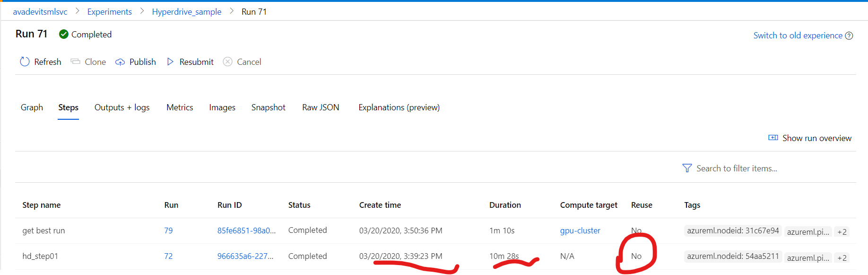Open run 72 link
This screenshot has height=275, width=868.
click(168, 256)
